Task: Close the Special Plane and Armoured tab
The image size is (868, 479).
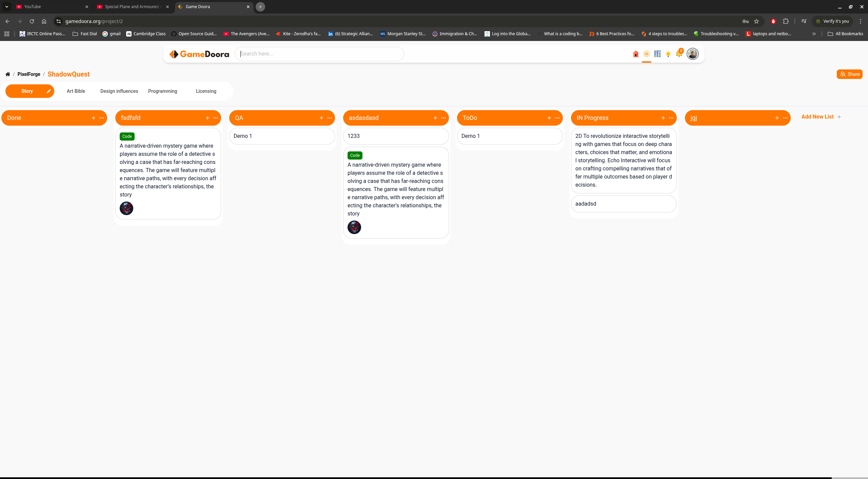Action: 167,7
